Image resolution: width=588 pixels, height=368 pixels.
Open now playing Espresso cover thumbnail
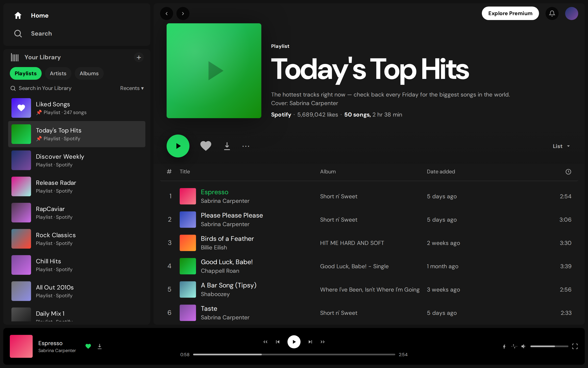point(21,346)
